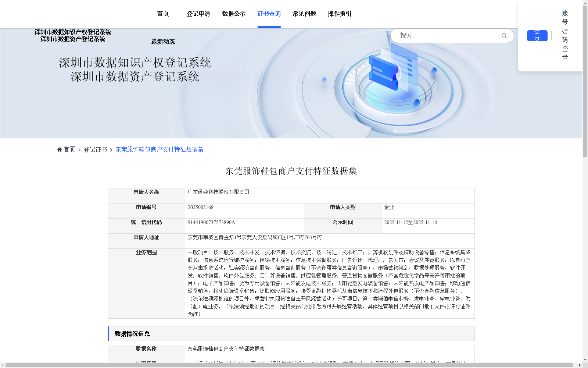Click the blue 登录 login button
The height and width of the screenshot is (368, 588).
click(x=537, y=35)
